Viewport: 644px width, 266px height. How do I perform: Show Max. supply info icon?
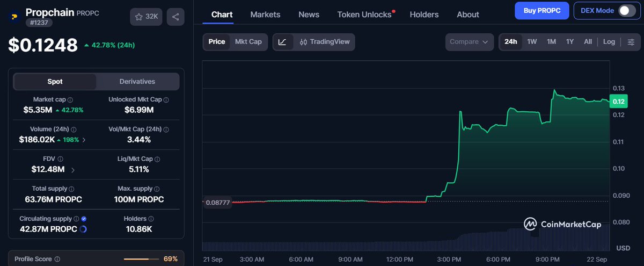point(157,189)
